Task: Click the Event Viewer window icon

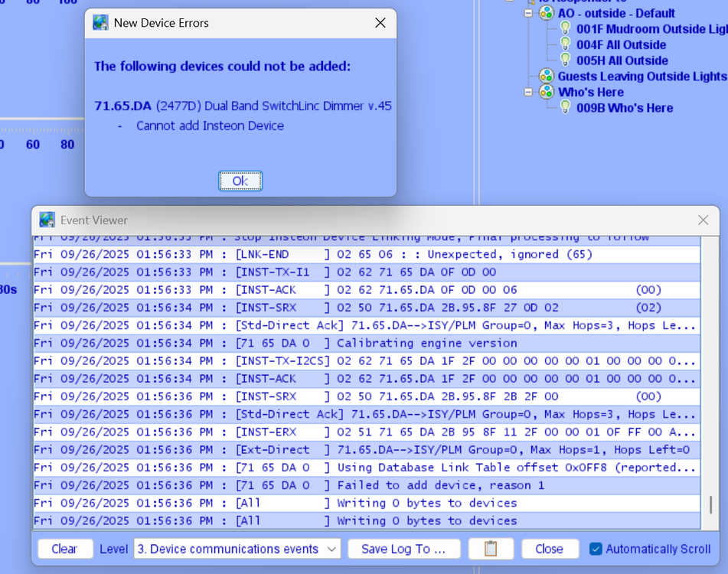Action: [47, 220]
